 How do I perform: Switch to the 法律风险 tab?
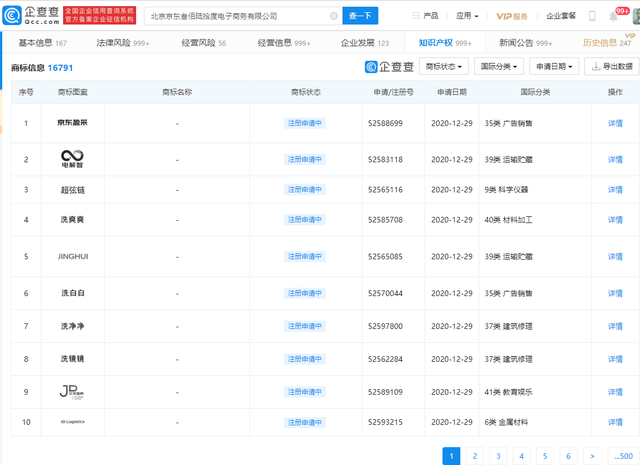tap(123, 42)
